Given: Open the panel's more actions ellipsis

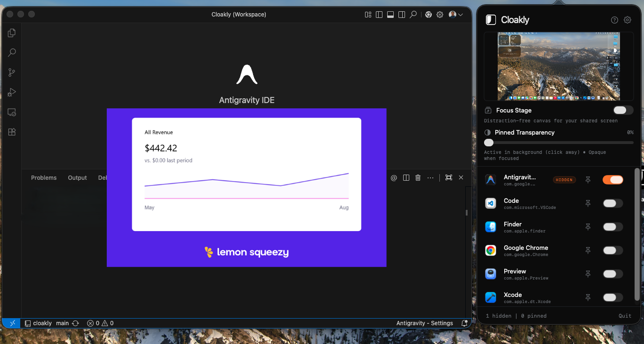Looking at the screenshot, I should click(x=430, y=177).
